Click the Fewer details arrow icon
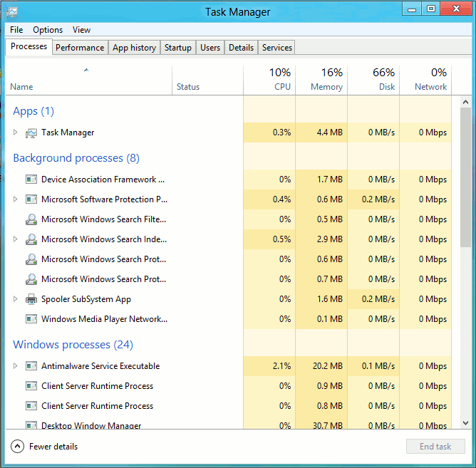This screenshot has height=468, width=476. 17,447
